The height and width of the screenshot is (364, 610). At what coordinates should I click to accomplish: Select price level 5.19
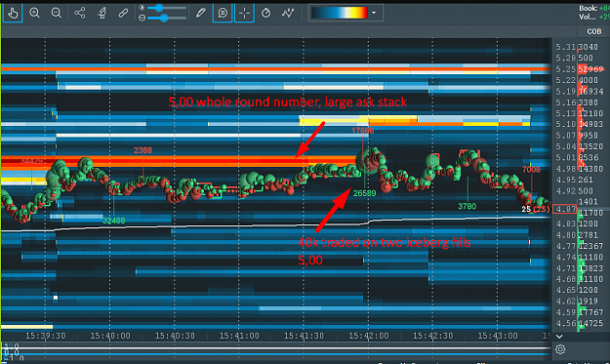(x=566, y=92)
